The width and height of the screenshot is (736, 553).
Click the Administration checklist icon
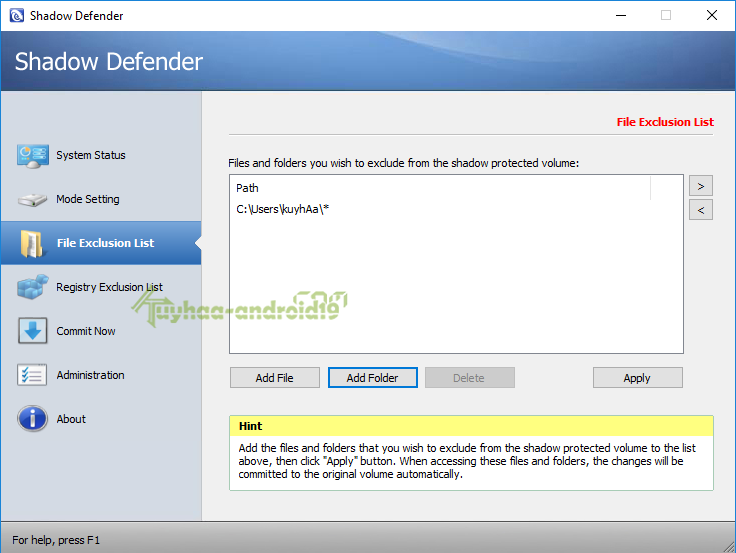(x=32, y=375)
